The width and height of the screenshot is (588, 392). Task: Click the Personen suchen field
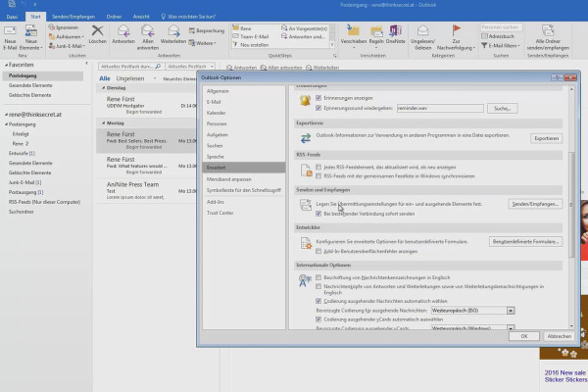click(502, 27)
